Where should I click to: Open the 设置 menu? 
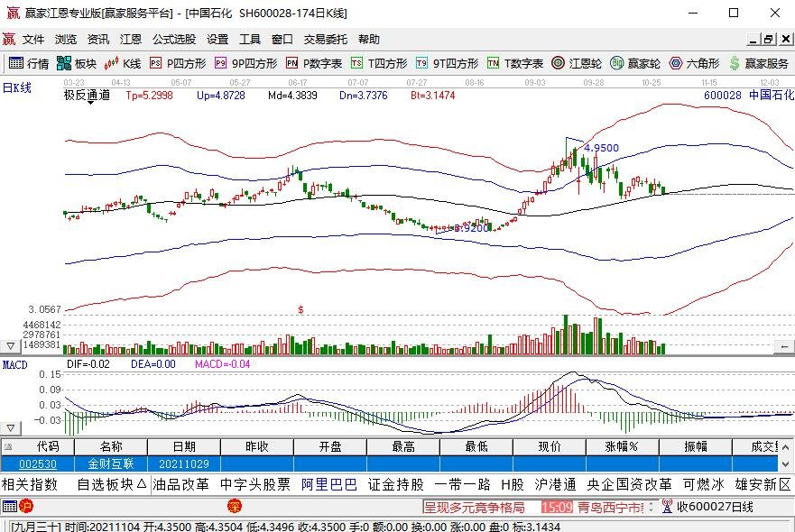coord(217,39)
